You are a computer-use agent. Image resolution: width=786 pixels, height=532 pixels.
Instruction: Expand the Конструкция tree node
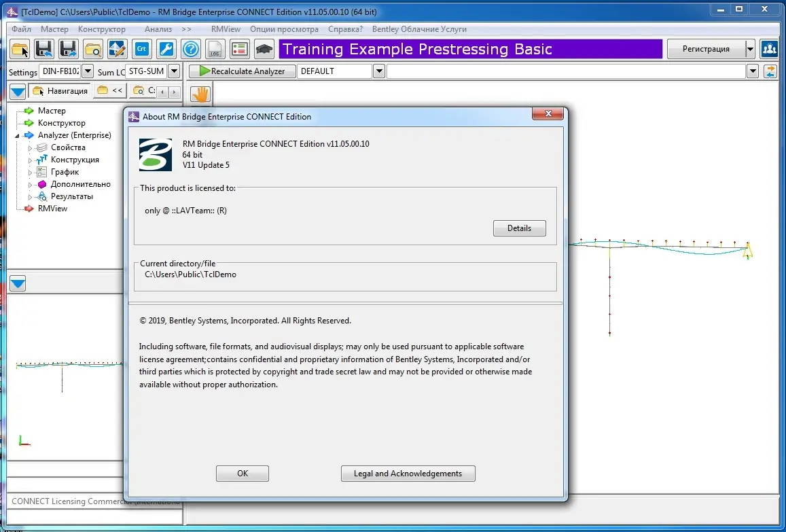pyautogui.click(x=30, y=160)
